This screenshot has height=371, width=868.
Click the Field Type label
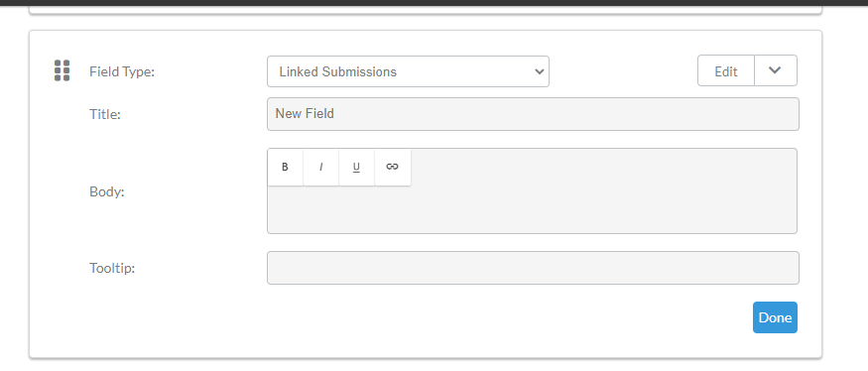click(122, 71)
